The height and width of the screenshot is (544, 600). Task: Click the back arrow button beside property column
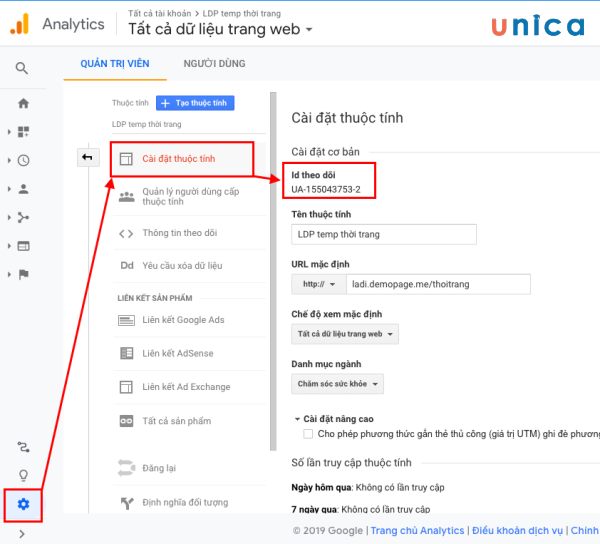87,157
